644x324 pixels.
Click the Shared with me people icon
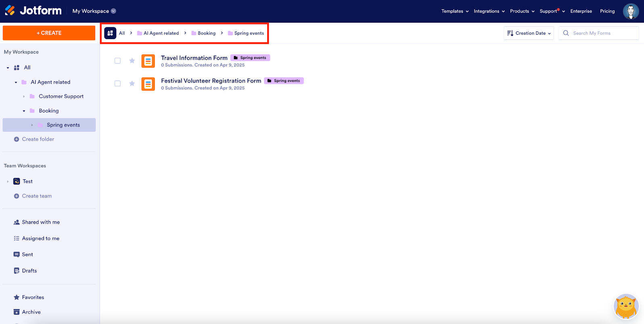17,222
